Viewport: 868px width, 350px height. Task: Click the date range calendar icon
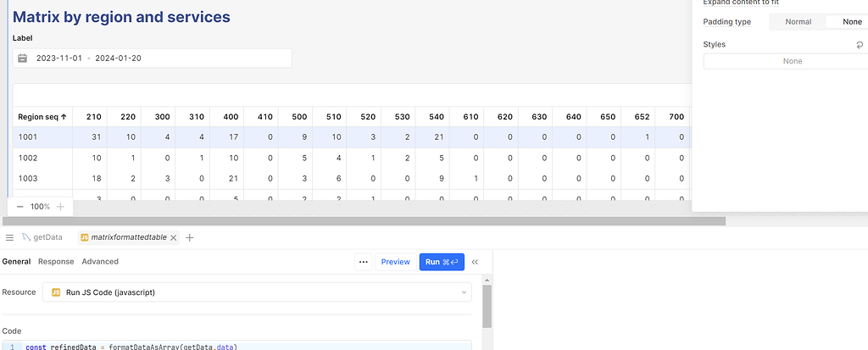pos(23,58)
